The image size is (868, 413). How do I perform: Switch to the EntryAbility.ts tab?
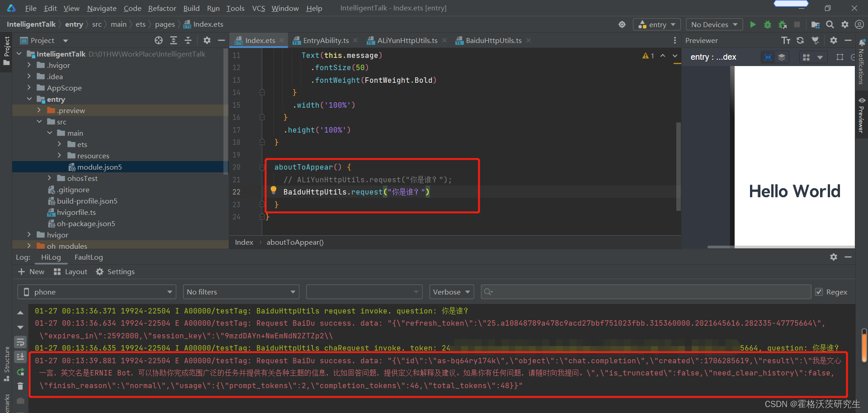click(x=325, y=40)
